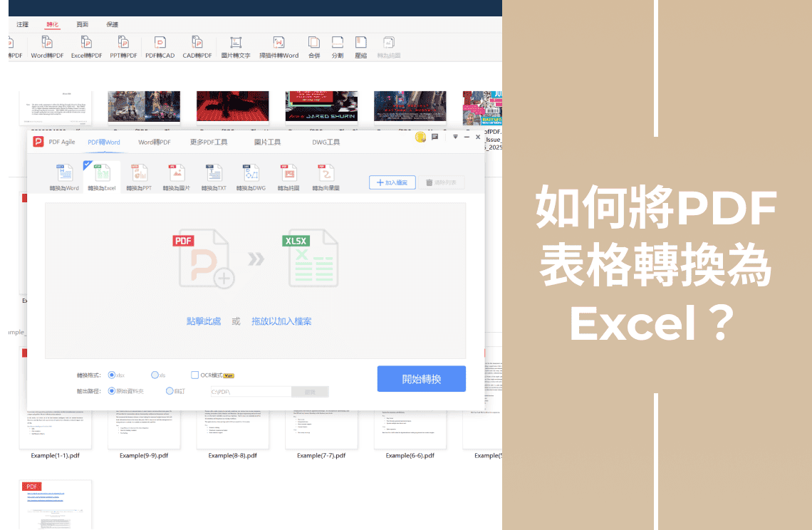Launch 掃描件轉Word tool
This screenshot has width=812, height=530.
(x=279, y=48)
